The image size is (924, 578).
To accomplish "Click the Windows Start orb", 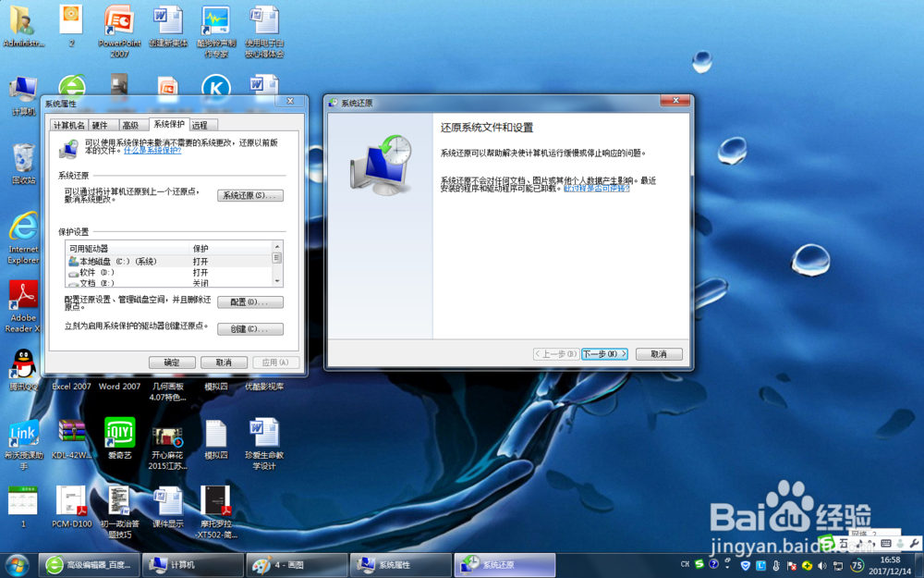I will click(x=17, y=565).
